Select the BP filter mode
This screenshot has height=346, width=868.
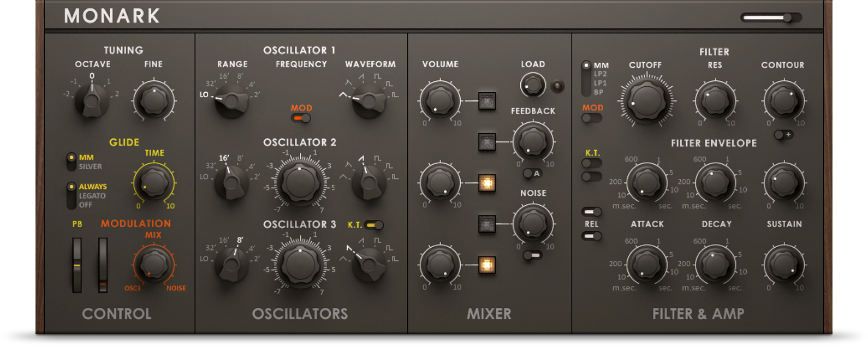click(x=598, y=92)
